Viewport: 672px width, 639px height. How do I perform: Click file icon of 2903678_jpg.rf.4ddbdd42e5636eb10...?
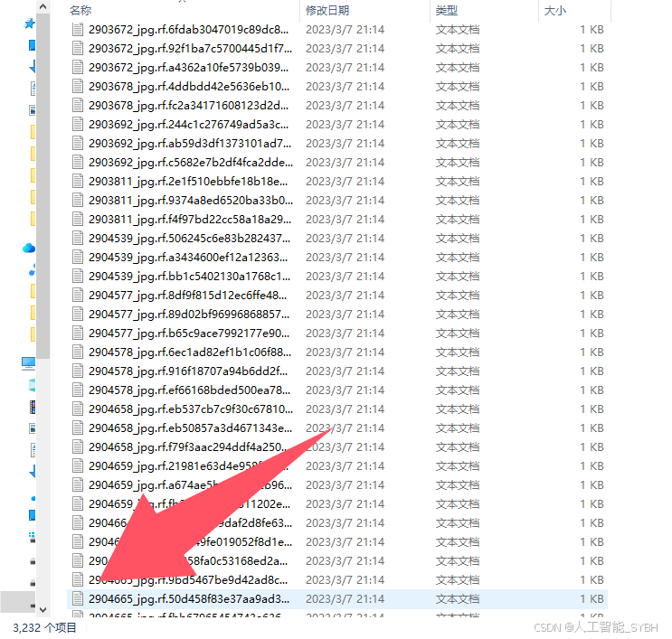78,87
